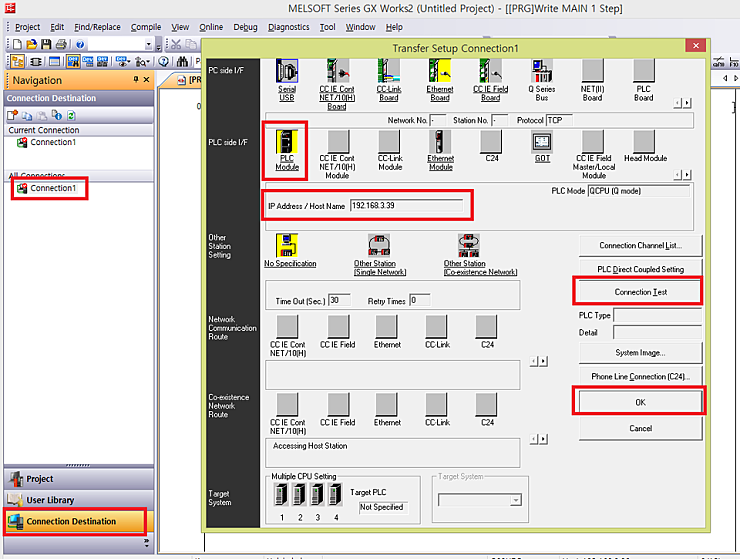
Task: Select CPU number 4 in Multiple CPU Setting
Action: pos(336,495)
